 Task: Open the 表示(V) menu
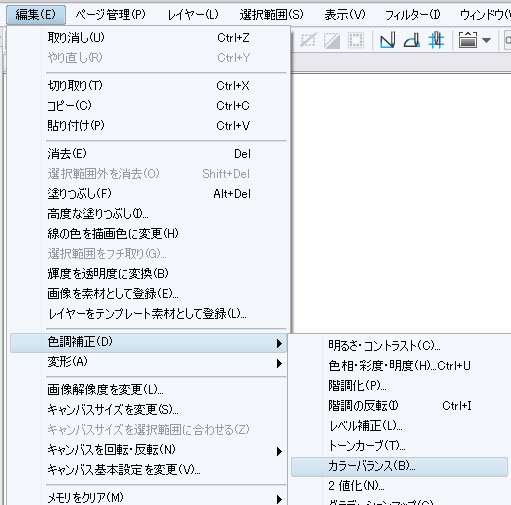pos(345,15)
